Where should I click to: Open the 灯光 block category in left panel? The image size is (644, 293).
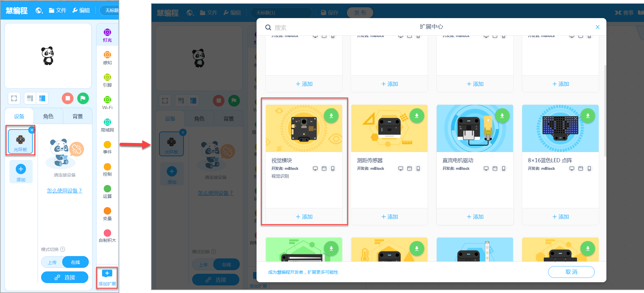point(107,35)
